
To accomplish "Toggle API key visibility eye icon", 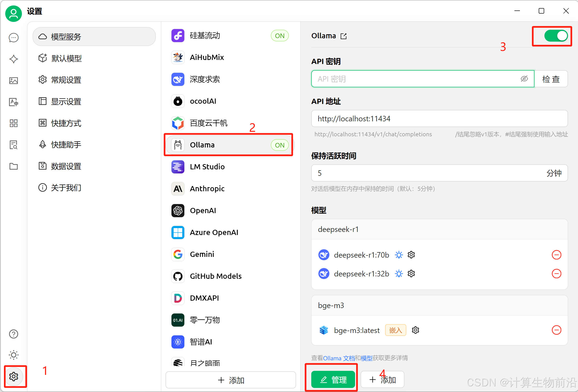I will coord(524,79).
